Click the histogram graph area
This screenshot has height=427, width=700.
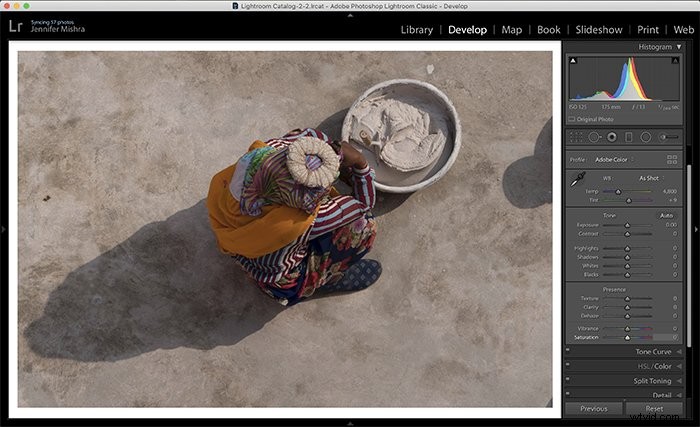624,78
